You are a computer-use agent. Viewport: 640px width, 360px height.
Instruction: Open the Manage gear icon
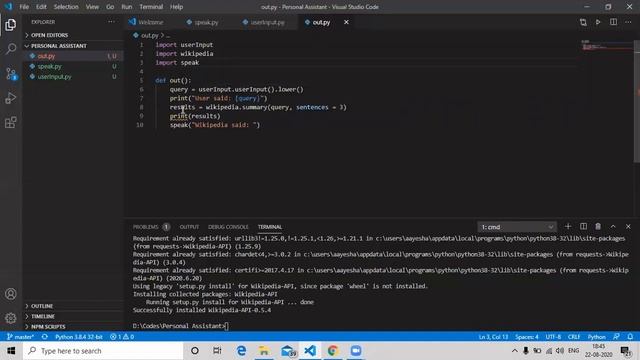click(11, 318)
